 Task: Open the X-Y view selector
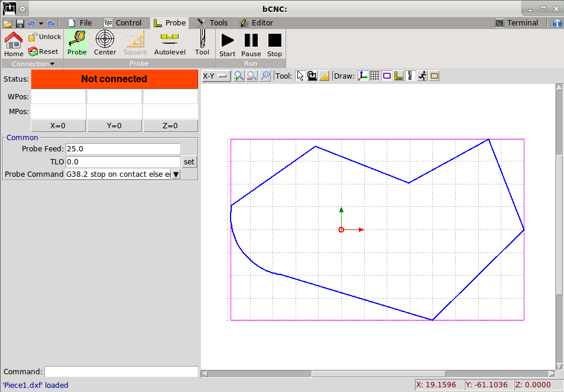216,76
